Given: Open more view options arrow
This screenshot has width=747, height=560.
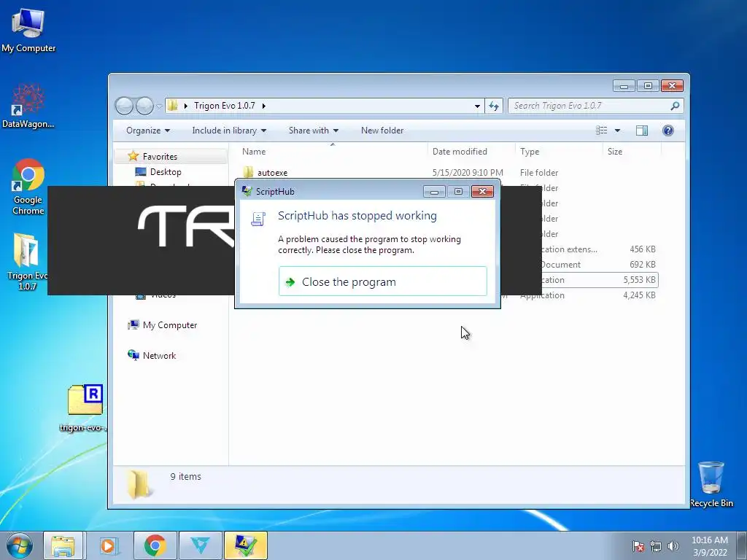Looking at the screenshot, I should click(617, 131).
